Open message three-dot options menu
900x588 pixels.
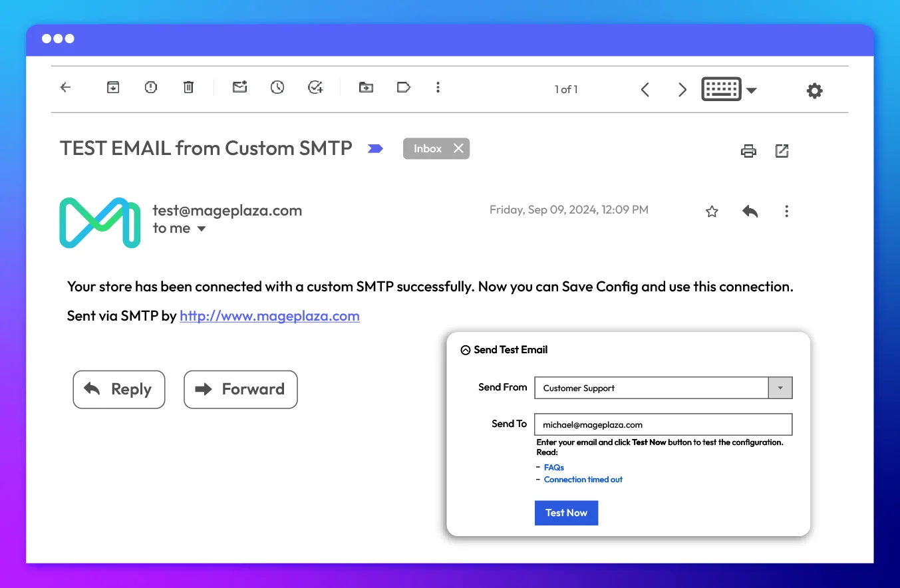click(x=787, y=212)
